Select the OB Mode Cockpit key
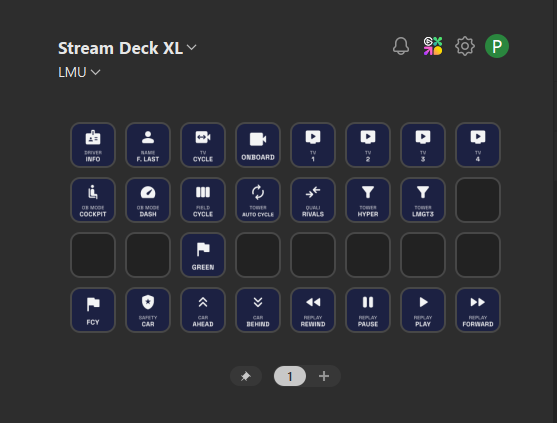The image size is (557, 423). (x=93, y=200)
